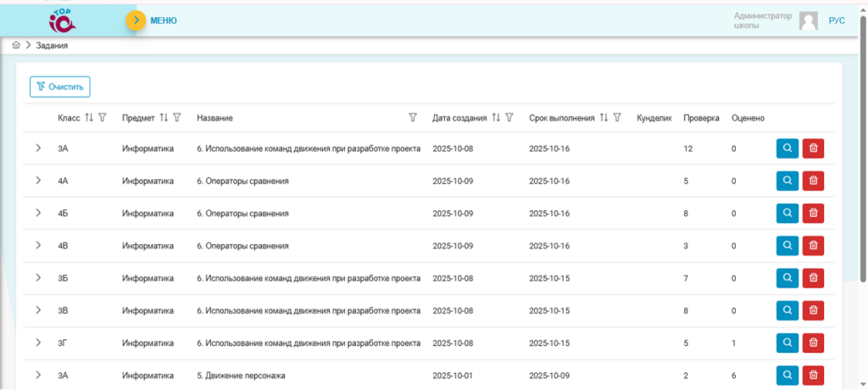This screenshot has width=868, height=390.
Task: Filter by Название column
Action: click(413, 118)
